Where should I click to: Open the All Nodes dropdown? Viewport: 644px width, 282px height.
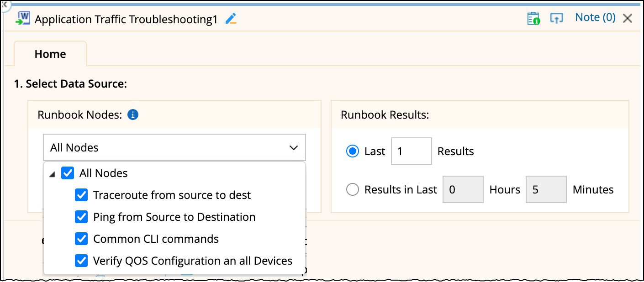[x=174, y=148]
